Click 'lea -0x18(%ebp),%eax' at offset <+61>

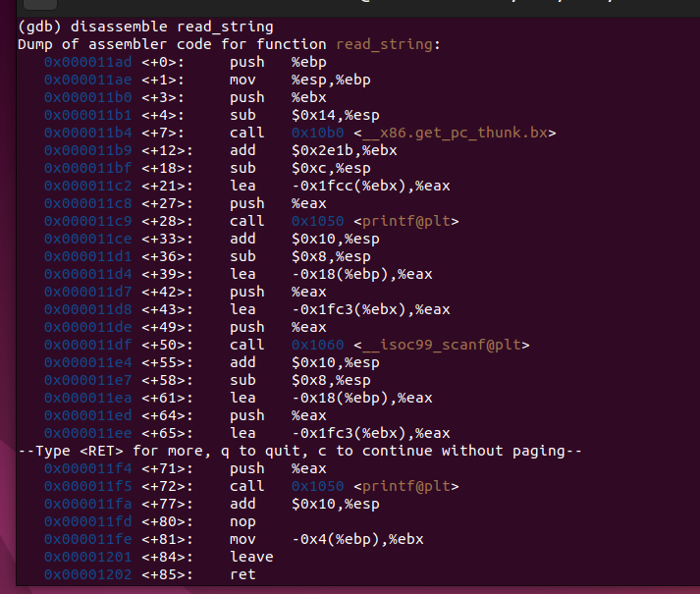[x=331, y=398]
